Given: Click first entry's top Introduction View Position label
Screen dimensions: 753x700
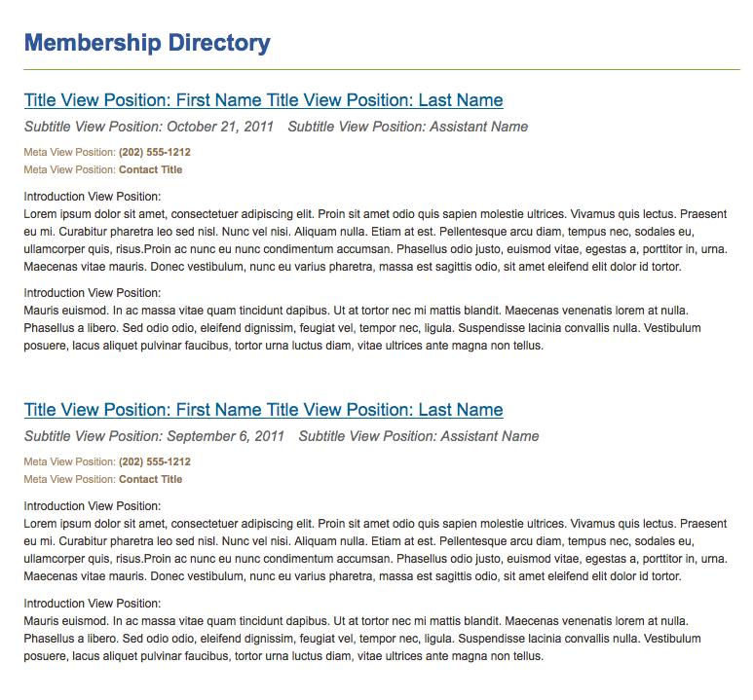Looking at the screenshot, I should (93, 197).
